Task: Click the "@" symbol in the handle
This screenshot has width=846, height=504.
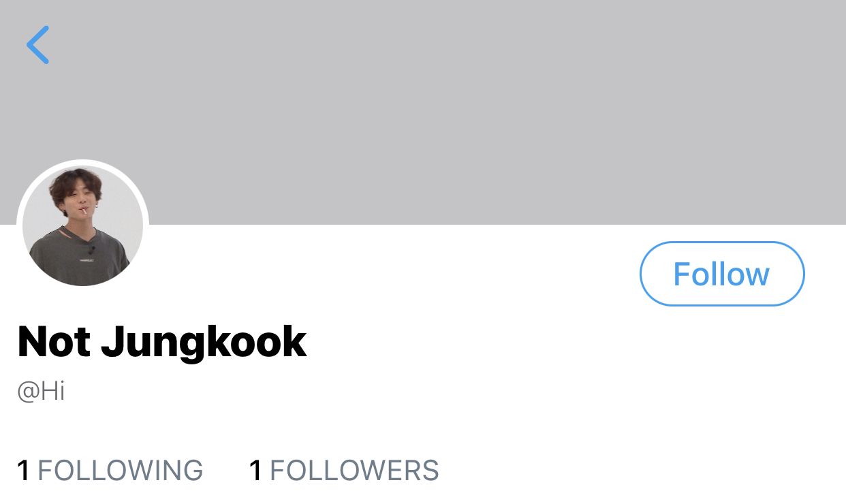Action: click(x=27, y=393)
